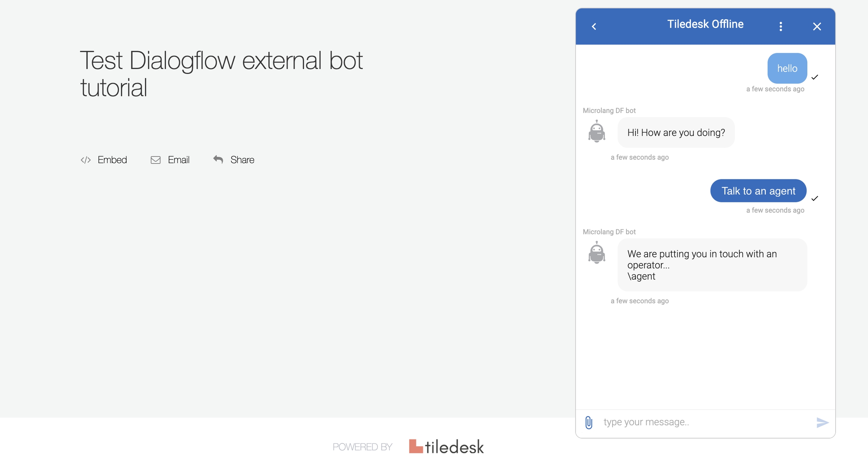Viewport: 868px width, 465px height.
Task: Open the Email link
Action: [x=179, y=160]
